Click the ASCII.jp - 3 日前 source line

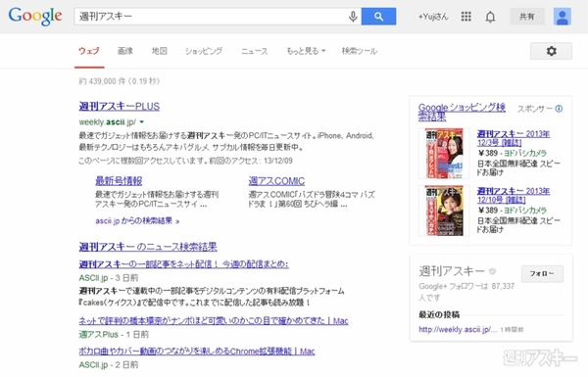[109, 278]
